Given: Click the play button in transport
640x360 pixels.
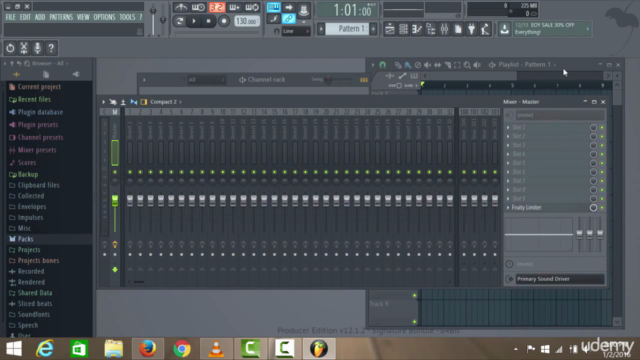Looking at the screenshot, I should click(194, 21).
